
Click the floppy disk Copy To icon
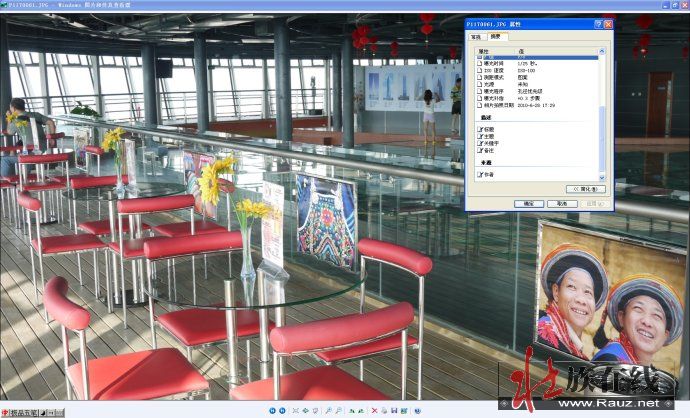[x=394, y=411]
